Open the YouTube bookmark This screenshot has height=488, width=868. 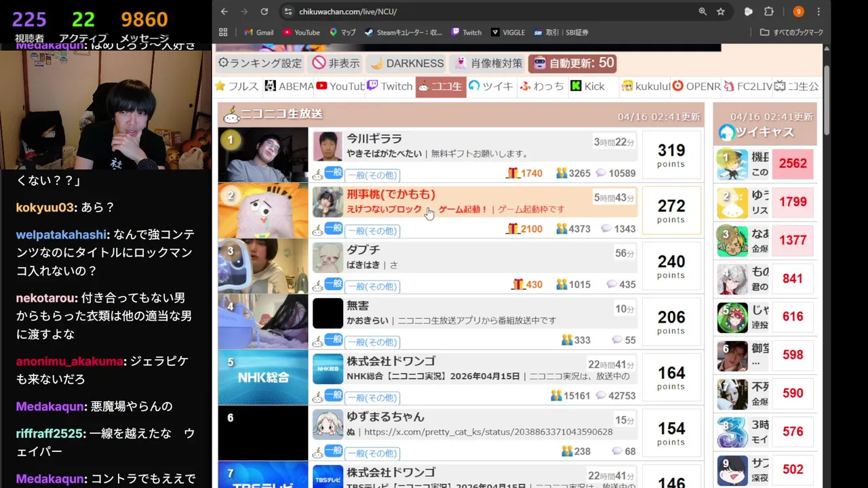pyautogui.click(x=302, y=32)
